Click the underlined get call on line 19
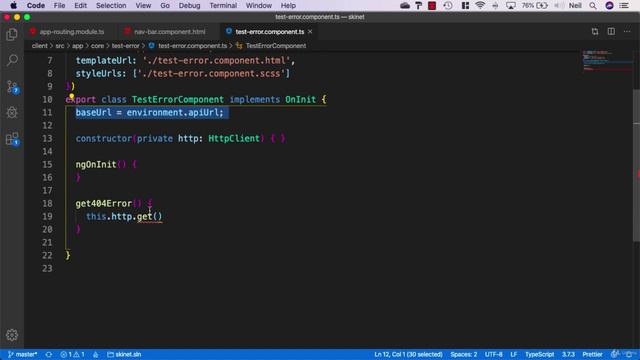The image size is (640, 360). (144, 216)
